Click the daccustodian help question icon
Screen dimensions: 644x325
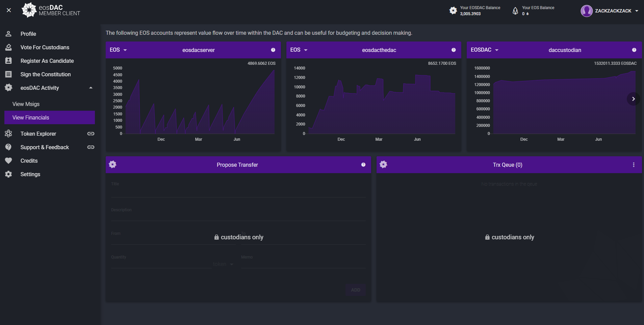tap(634, 50)
